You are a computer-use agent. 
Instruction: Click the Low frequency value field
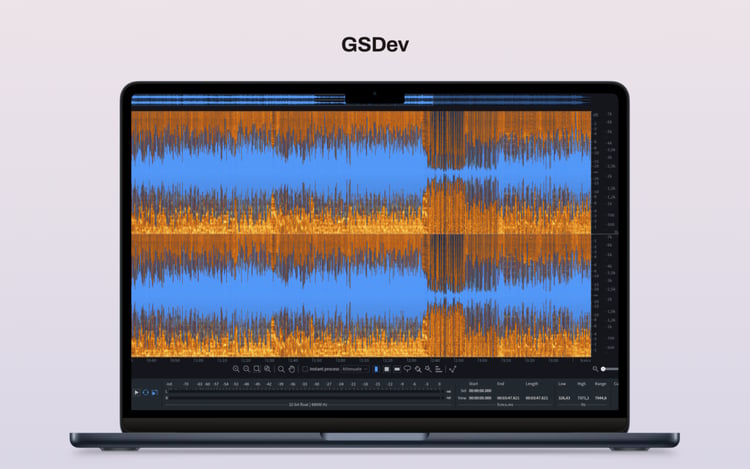pyautogui.click(x=564, y=398)
